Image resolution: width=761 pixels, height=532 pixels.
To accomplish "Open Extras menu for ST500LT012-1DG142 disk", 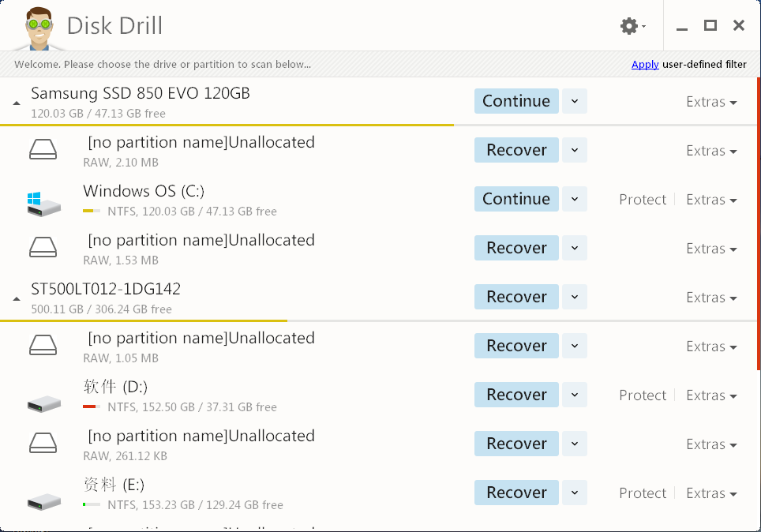I will [711, 298].
